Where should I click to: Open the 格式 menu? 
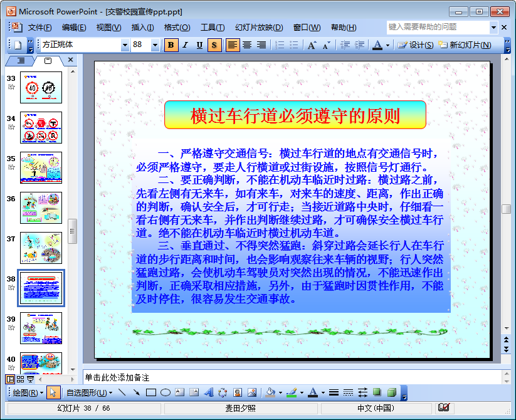tap(177, 27)
